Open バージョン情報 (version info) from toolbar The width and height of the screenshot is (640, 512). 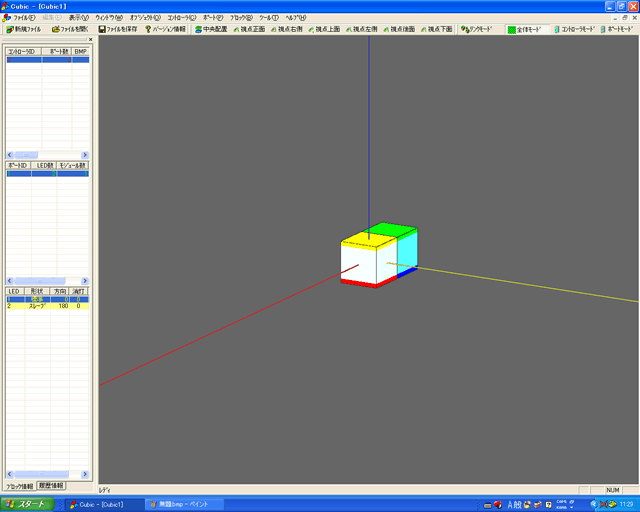click(x=165, y=30)
